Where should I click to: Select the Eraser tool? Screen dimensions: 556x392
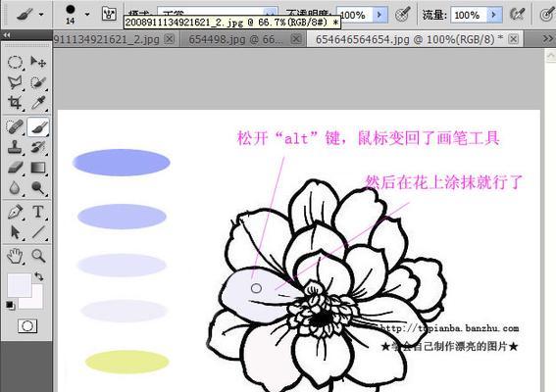click(15, 167)
